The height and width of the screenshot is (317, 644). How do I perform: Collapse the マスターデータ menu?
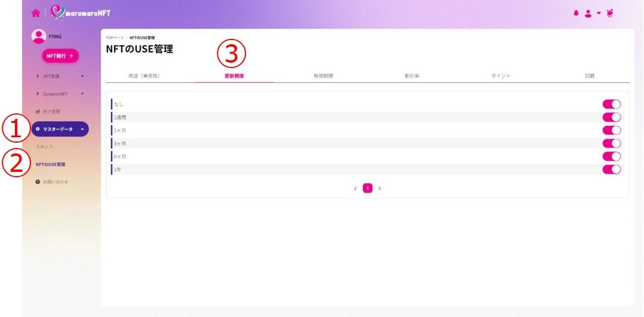60,129
